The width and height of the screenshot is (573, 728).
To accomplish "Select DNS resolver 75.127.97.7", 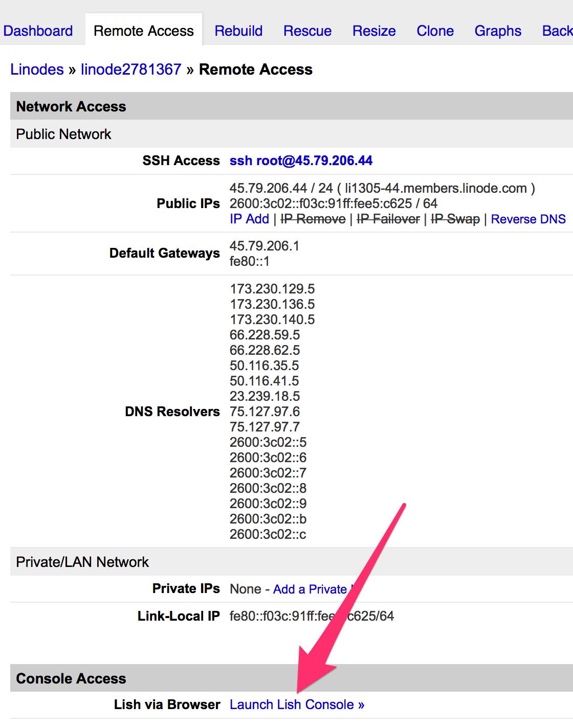I will (265, 427).
